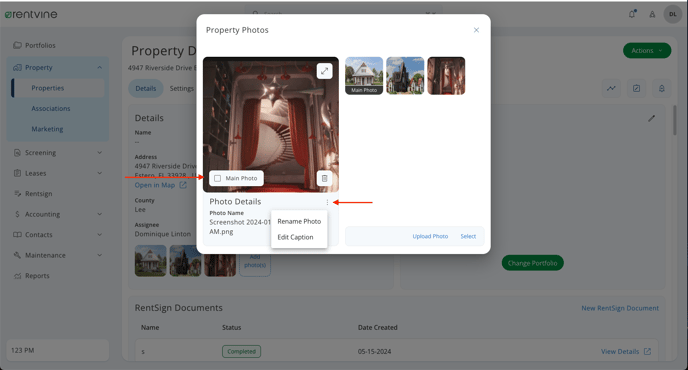Collapse the Property sidebar section
The width and height of the screenshot is (688, 370).
100,68
